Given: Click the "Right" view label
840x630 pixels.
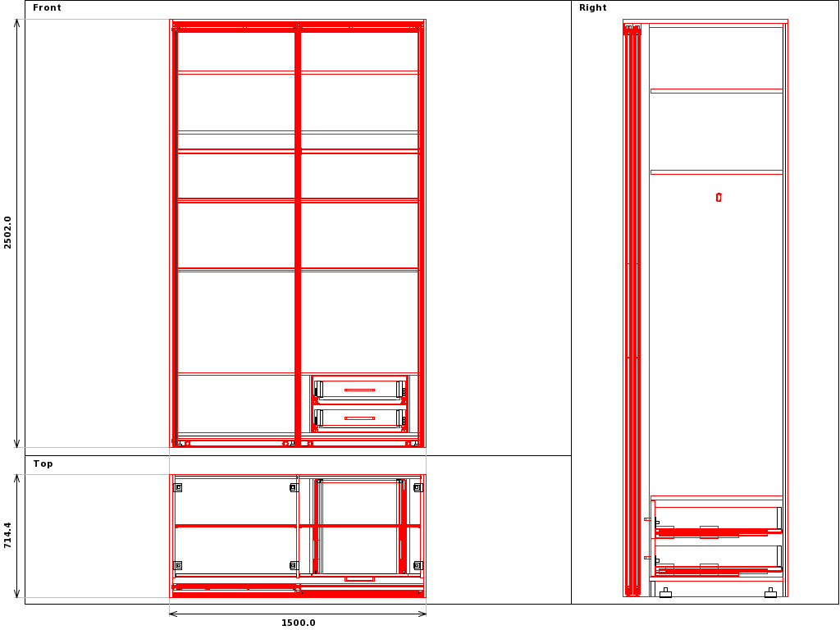Looking at the screenshot, I should [592, 8].
